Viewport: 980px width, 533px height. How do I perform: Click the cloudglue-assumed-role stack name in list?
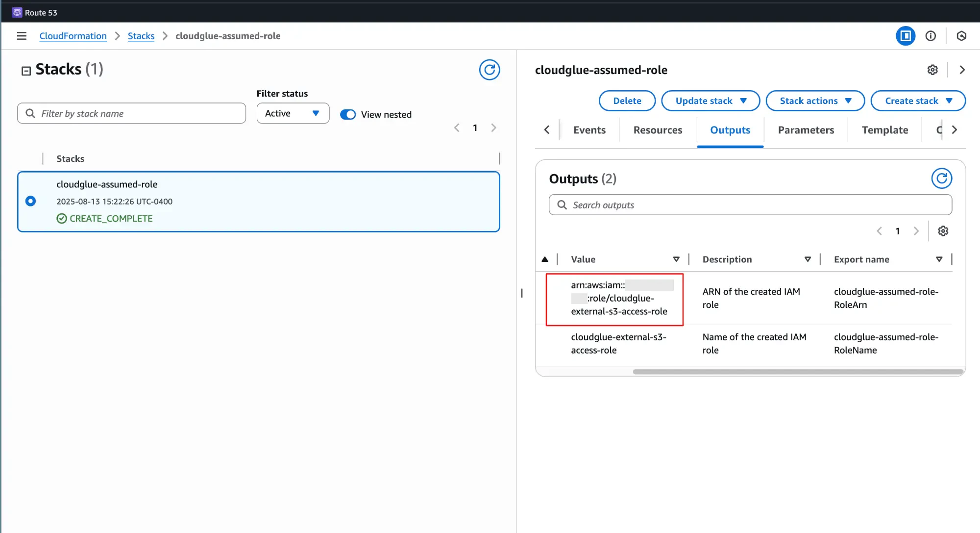tap(107, 184)
